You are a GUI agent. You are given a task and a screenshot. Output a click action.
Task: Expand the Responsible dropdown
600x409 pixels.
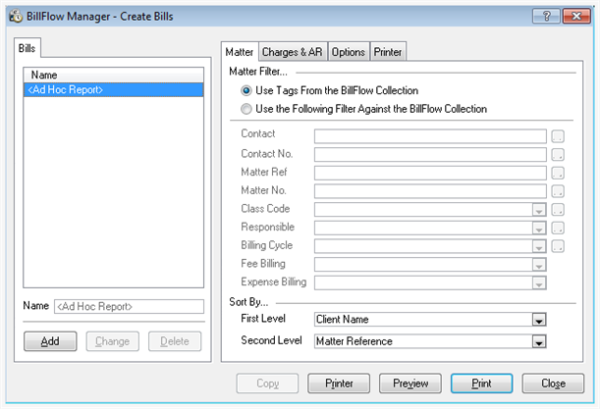tap(539, 228)
